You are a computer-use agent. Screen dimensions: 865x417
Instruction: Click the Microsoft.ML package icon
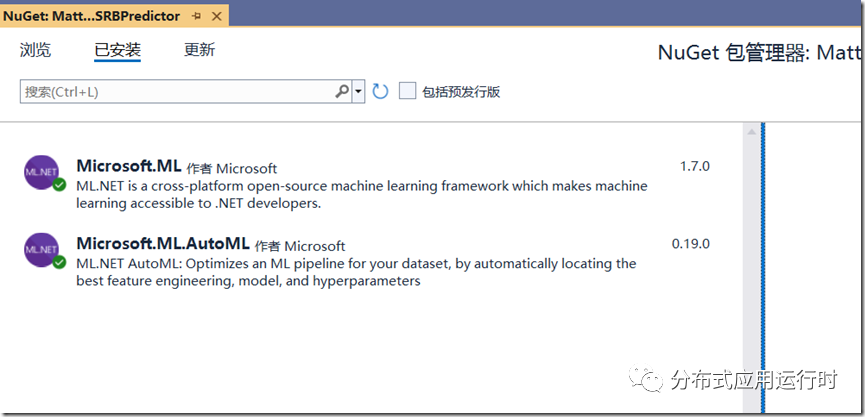(x=41, y=172)
